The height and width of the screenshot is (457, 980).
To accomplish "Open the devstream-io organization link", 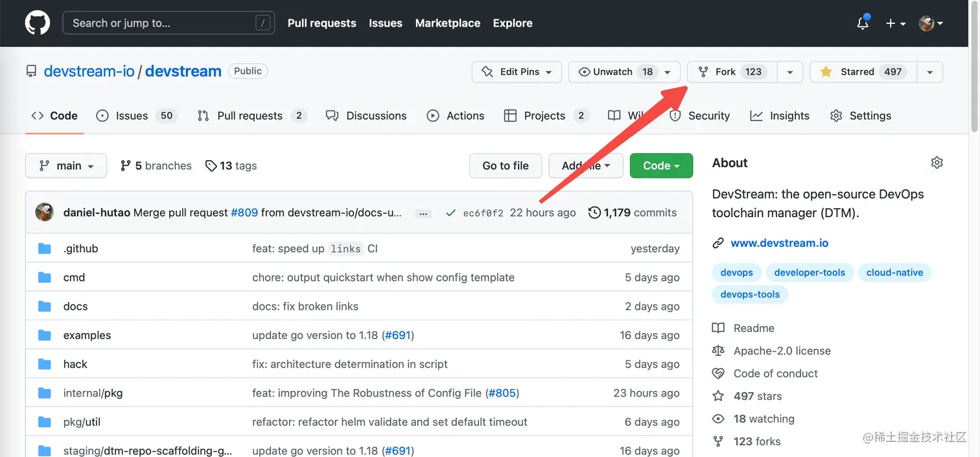I will (89, 71).
